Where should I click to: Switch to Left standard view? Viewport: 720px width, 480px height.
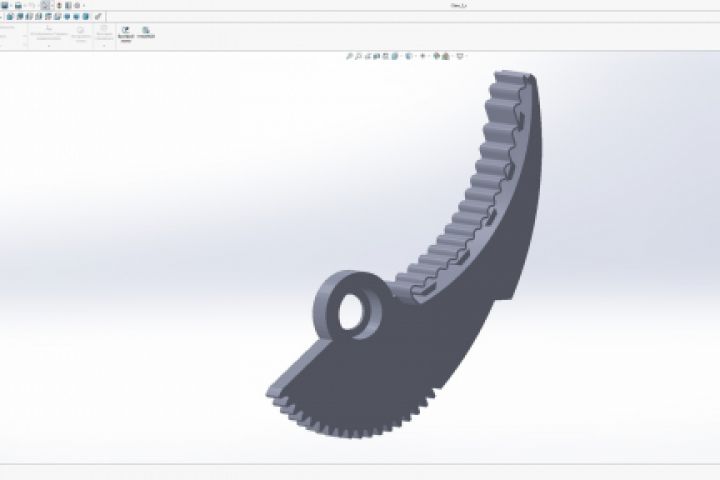pos(29,17)
